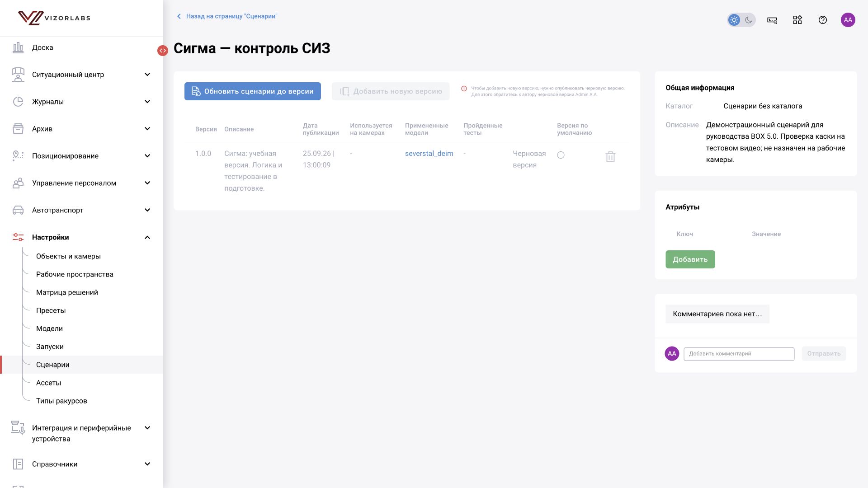Click the search keyboard icon in the header
Screen dimensions: 868x488
(772, 20)
